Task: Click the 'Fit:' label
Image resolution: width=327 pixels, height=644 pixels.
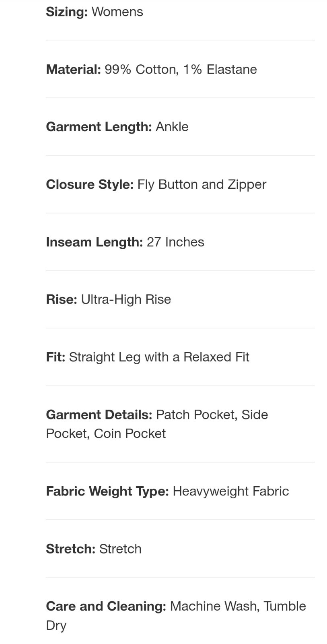Action: point(56,357)
